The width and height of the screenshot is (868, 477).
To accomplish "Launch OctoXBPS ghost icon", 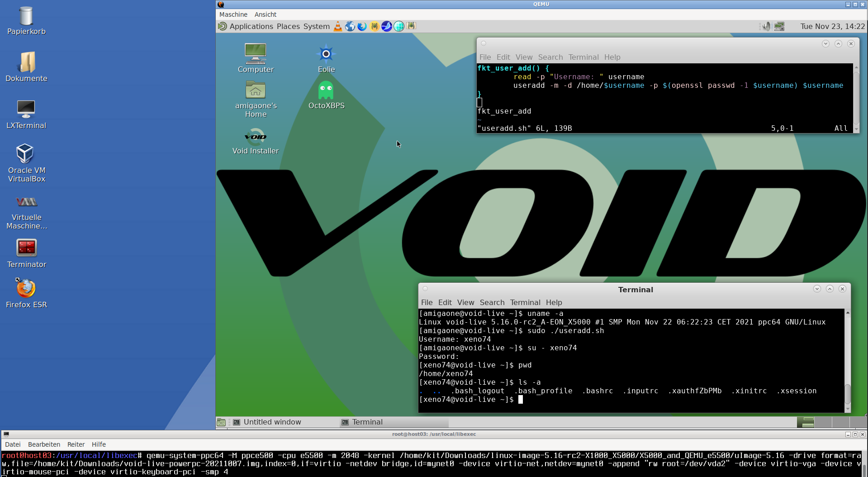I will point(326,95).
